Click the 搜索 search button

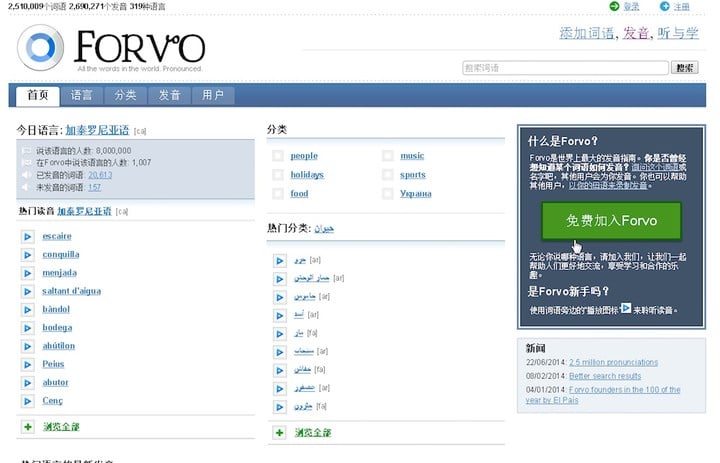(684, 68)
